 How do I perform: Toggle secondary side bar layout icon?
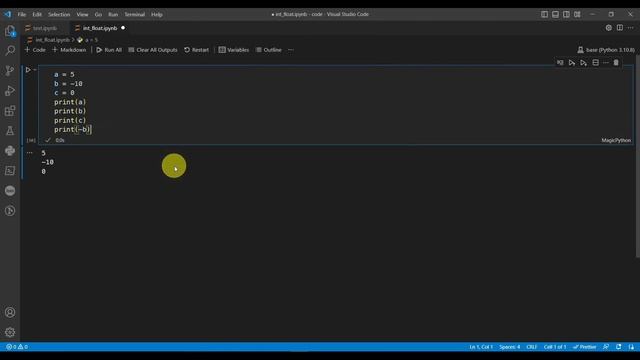click(566, 14)
